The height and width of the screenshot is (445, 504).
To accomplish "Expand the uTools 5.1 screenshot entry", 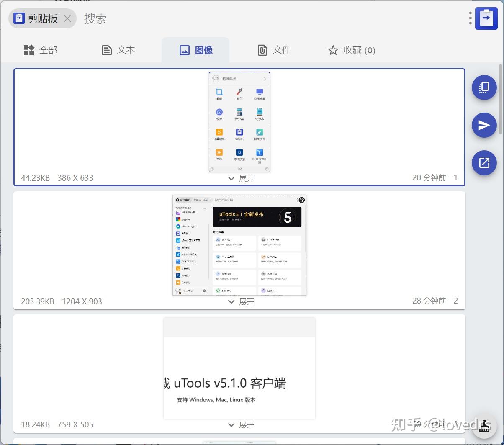I will click(239, 301).
